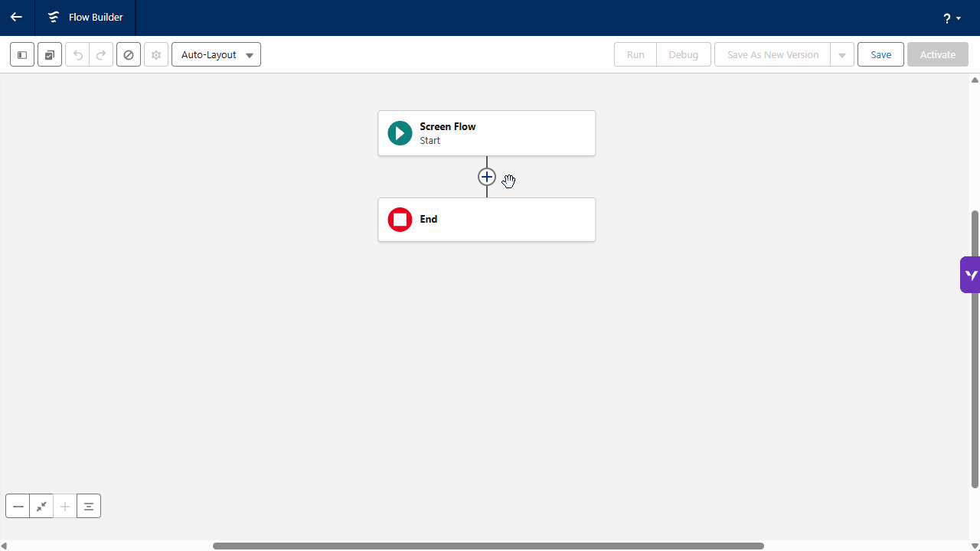Click the undo arrow icon
Screen dimensions: 980x551
(77, 55)
